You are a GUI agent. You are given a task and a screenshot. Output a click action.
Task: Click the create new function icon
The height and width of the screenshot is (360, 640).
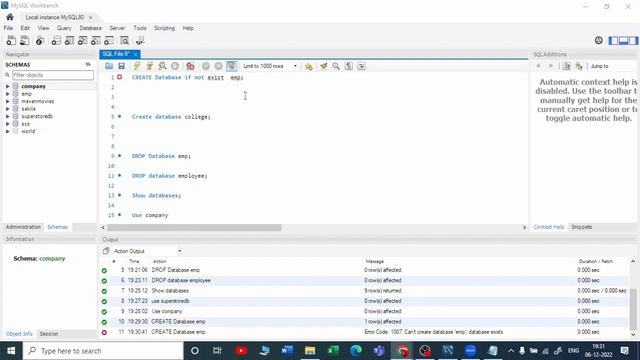point(109,40)
